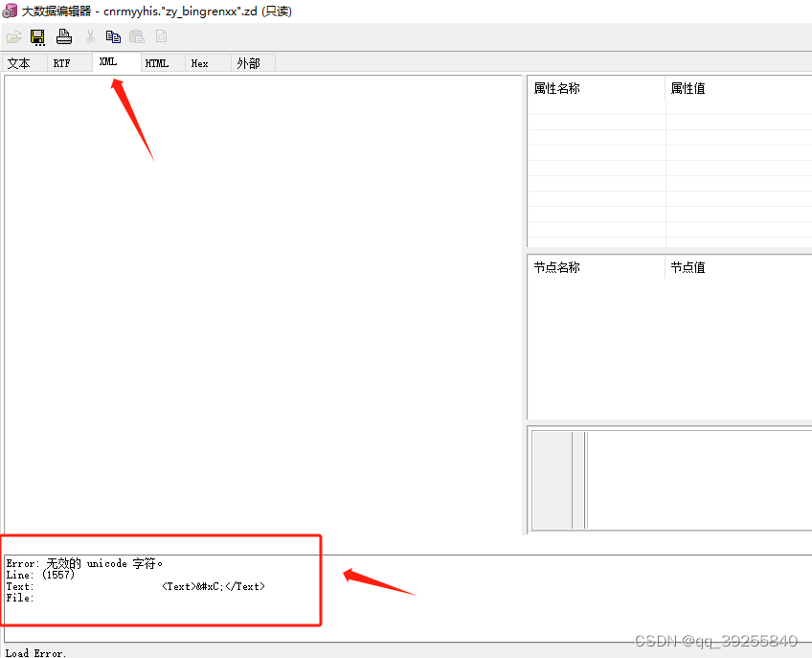
Task: Switch to the RTF tab
Action: (x=69, y=62)
